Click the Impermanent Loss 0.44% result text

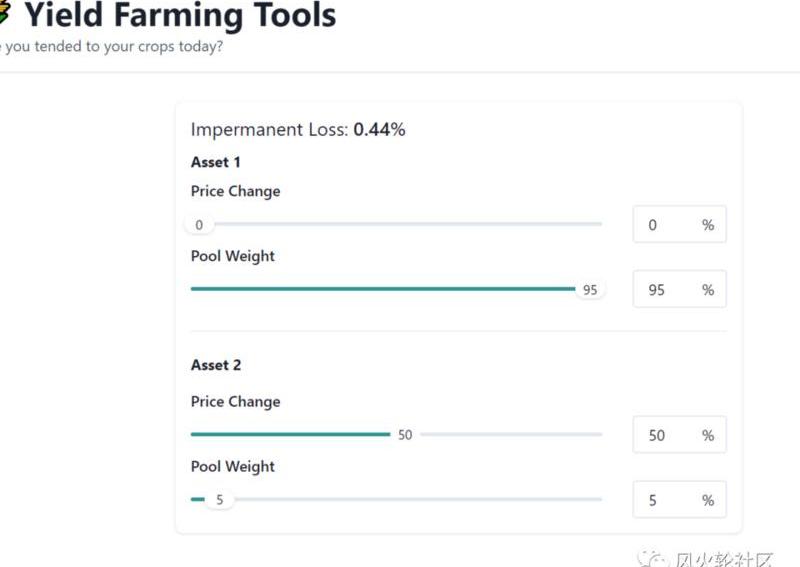click(x=298, y=130)
